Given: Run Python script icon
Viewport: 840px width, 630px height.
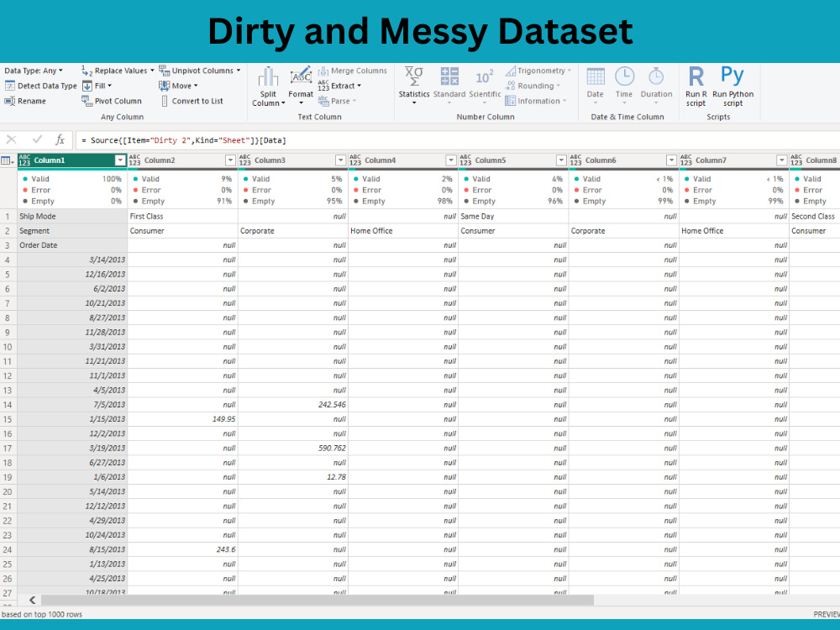Looking at the screenshot, I should coord(732,75).
